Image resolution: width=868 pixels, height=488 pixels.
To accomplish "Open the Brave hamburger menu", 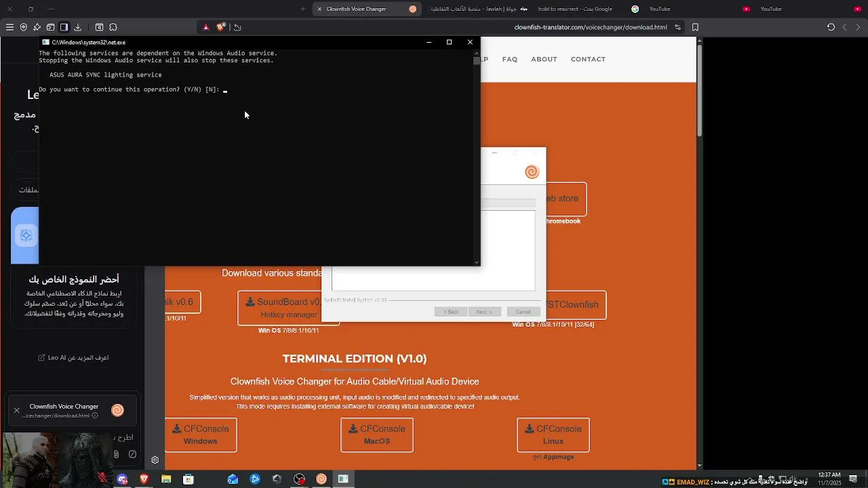I will [x=9, y=27].
